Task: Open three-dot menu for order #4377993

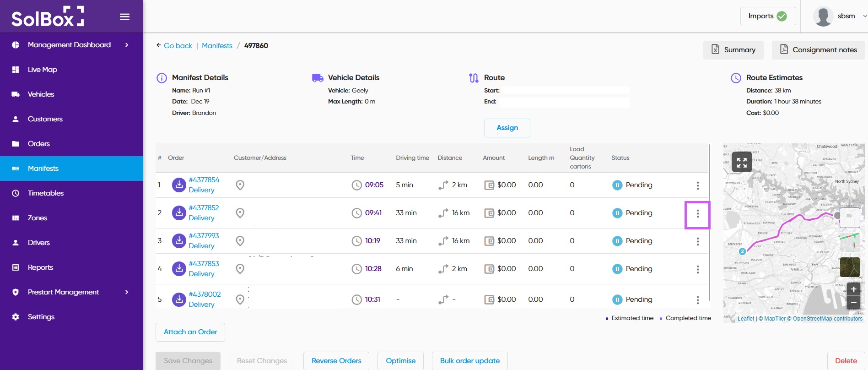Action: (698, 241)
